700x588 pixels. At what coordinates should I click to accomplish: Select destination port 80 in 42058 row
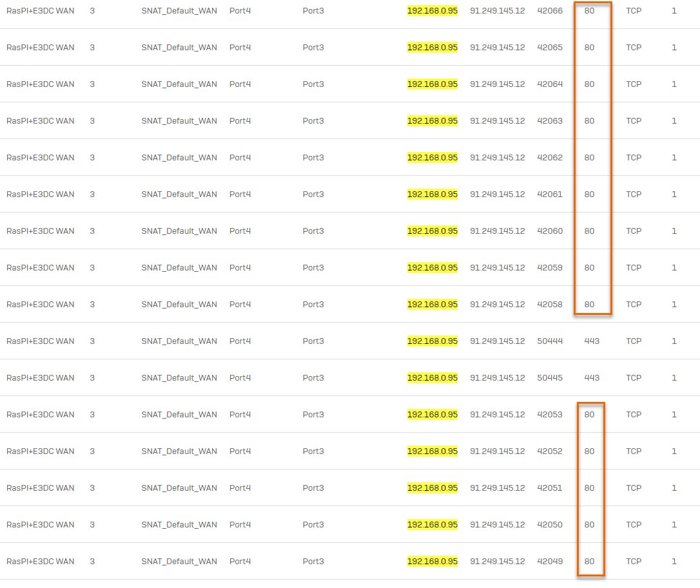coord(589,304)
